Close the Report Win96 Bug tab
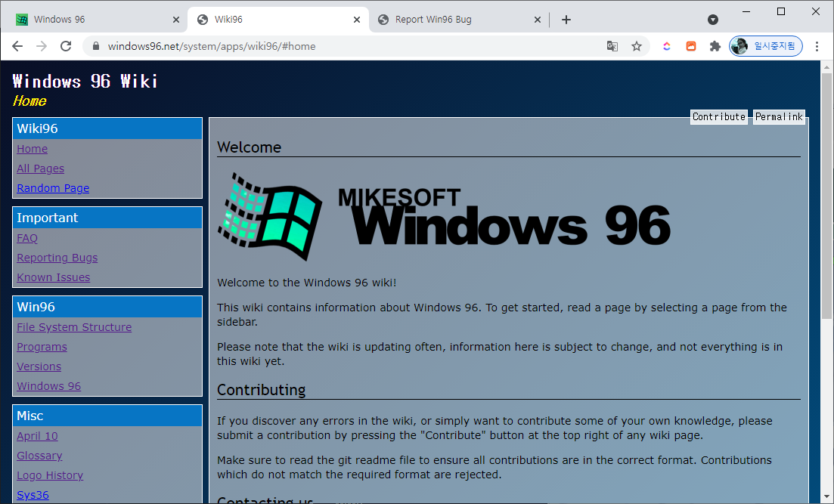This screenshot has width=834, height=504. 537,20
